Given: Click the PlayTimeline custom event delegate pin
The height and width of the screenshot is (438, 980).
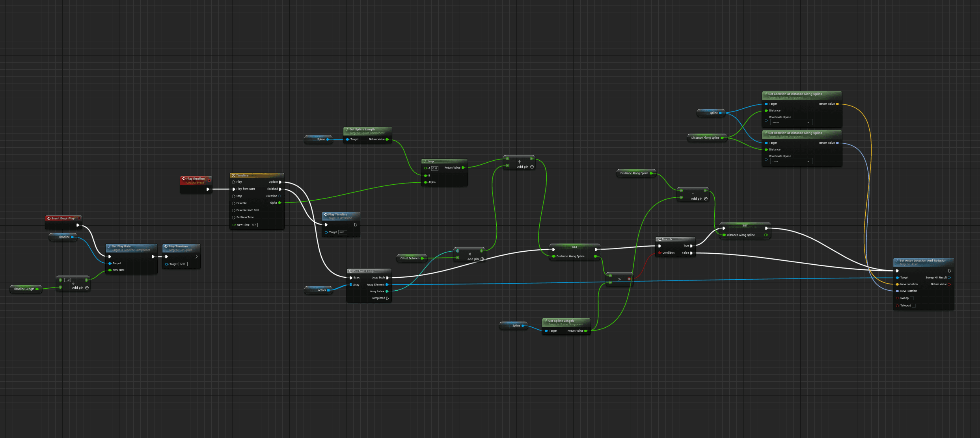Looking at the screenshot, I should tap(209, 180).
